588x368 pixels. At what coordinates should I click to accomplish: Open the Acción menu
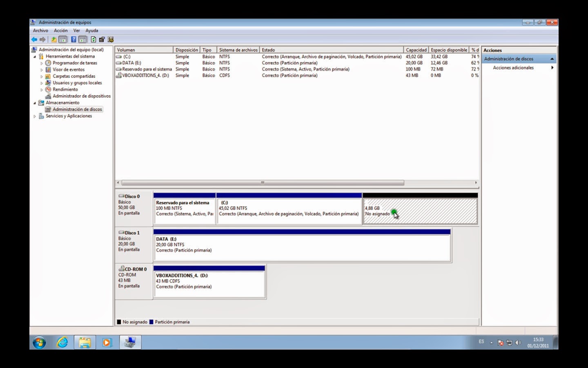click(60, 30)
